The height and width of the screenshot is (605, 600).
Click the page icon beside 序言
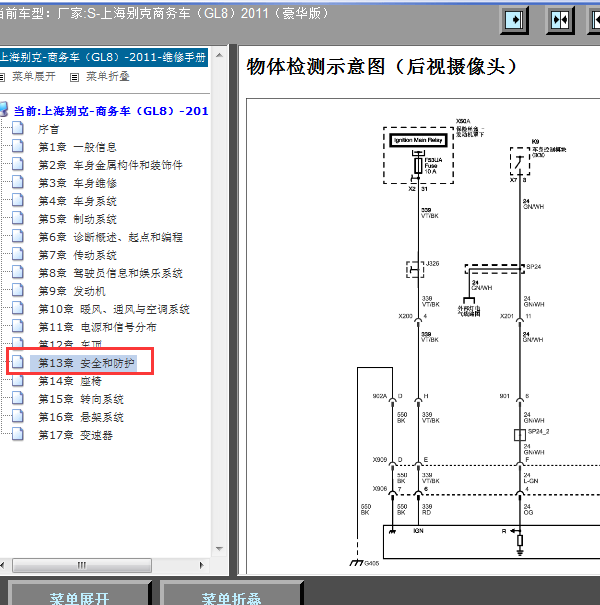18,128
